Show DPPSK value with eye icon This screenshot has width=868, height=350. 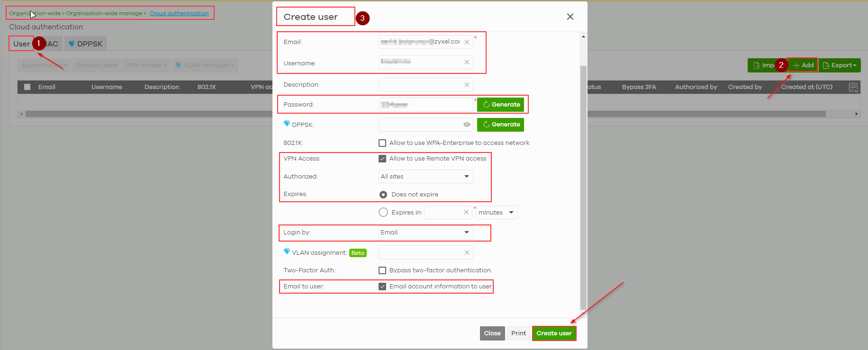pos(467,125)
